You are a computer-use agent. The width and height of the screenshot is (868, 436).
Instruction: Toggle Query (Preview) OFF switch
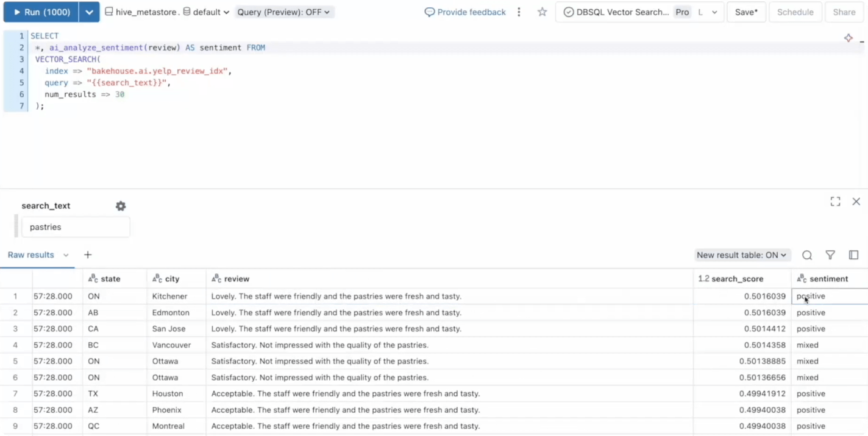tap(284, 12)
